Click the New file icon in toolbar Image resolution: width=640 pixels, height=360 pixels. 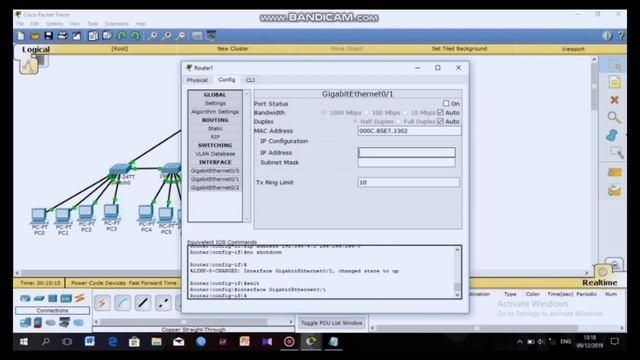click(x=21, y=36)
